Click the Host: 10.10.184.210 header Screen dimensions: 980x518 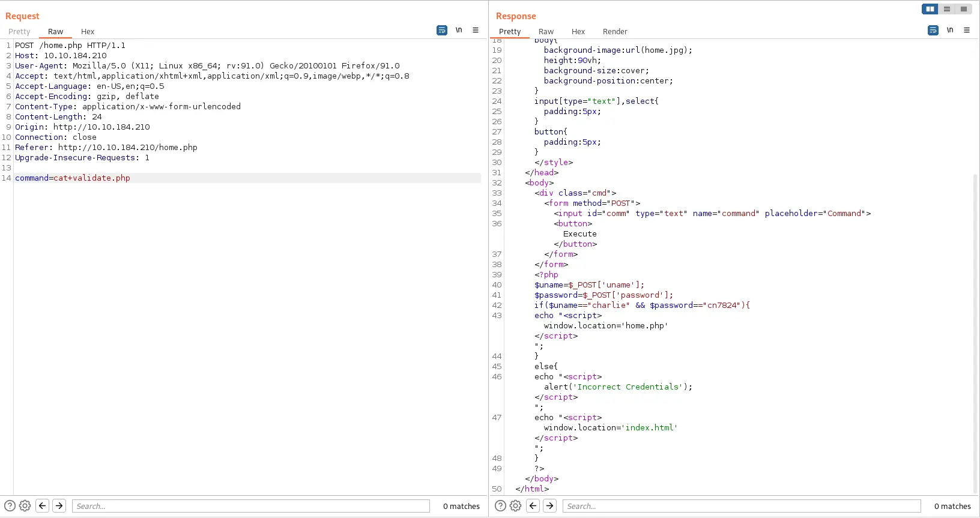tap(61, 56)
